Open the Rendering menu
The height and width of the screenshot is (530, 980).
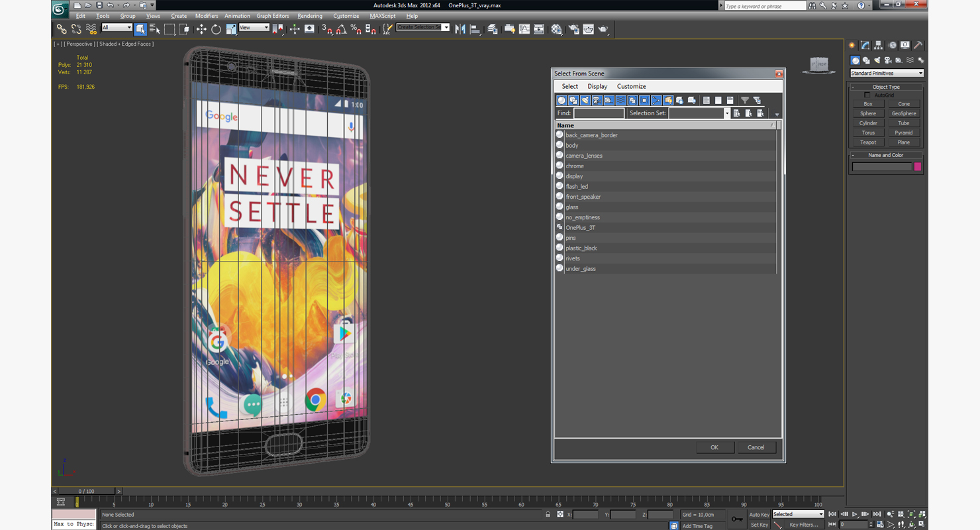(310, 16)
